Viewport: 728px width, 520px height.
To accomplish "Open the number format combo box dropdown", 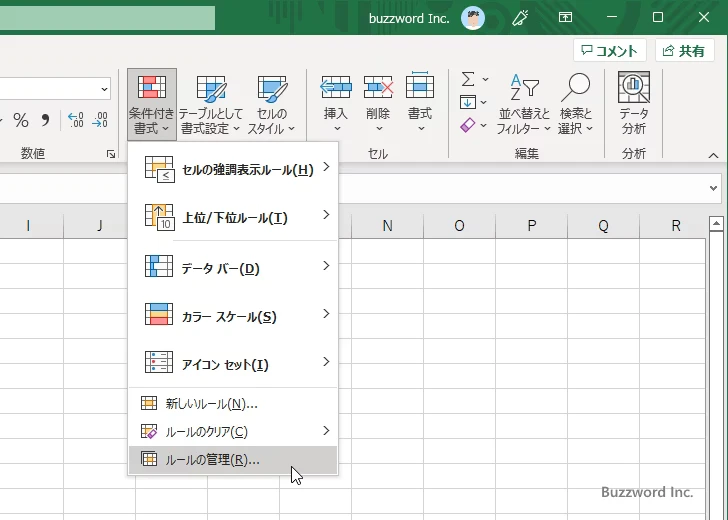I will point(104,89).
